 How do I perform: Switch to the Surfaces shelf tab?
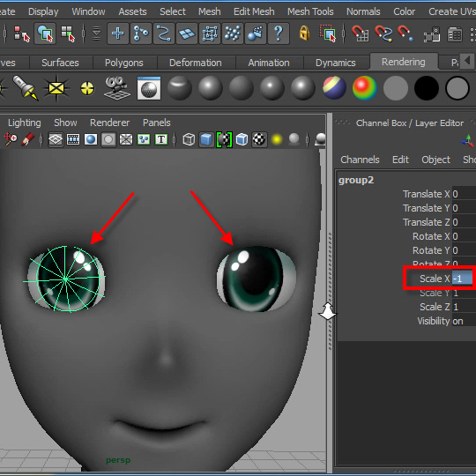pyautogui.click(x=60, y=63)
